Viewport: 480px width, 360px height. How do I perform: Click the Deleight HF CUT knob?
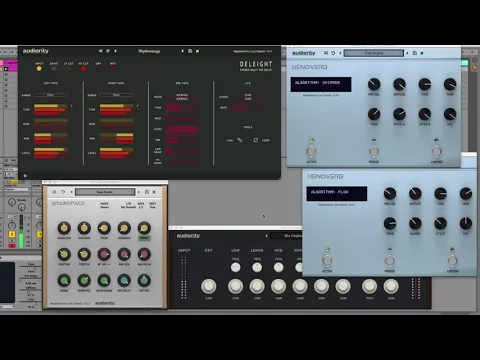click(83, 68)
